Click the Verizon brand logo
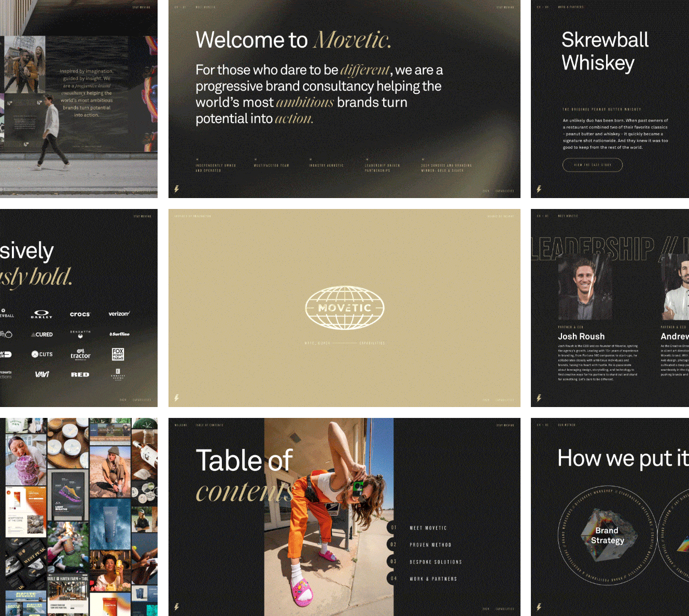The width and height of the screenshot is (689, 616). [119, 314]
